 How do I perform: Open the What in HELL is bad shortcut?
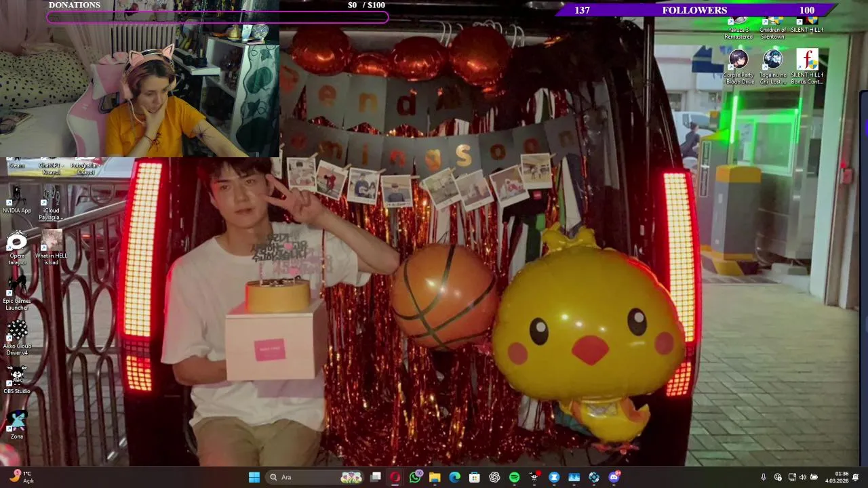[x=51, y=247]
